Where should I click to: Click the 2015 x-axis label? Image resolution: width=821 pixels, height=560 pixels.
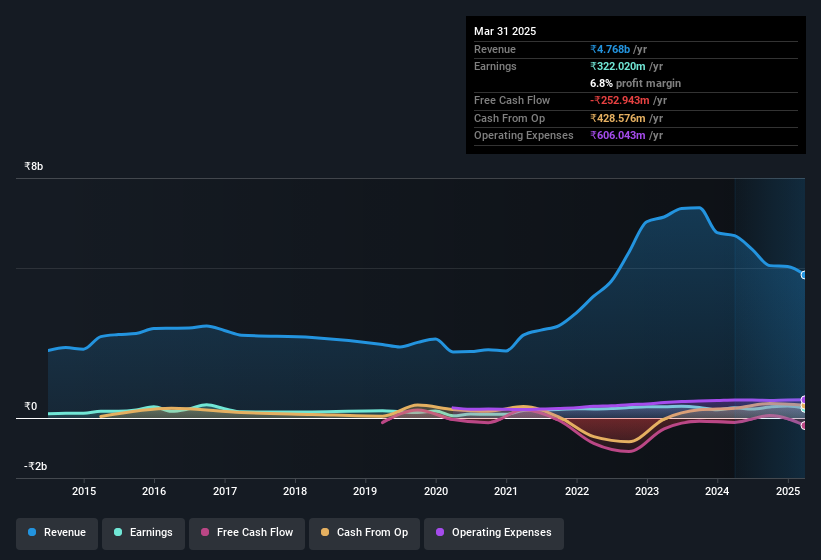tap(84, 491)
